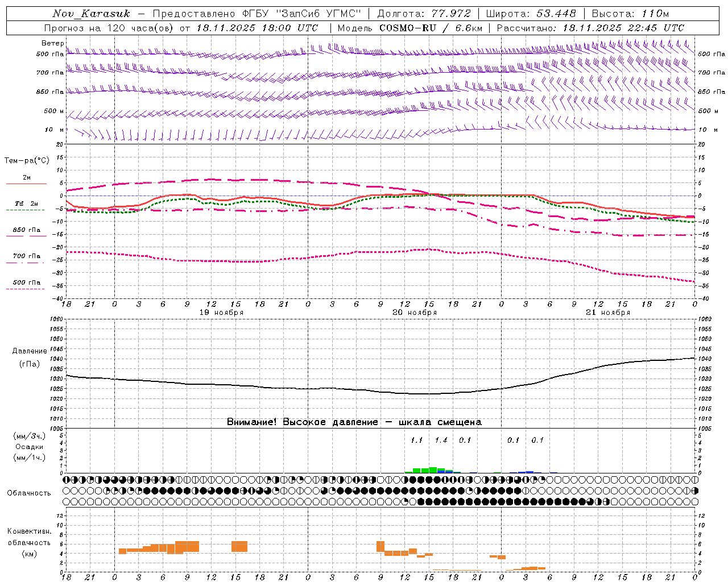Image resolution: width=728 pixels, height=582 pixels.
Task: Click the "Осадки" precipitation label
Action: pyautogui.click(x=30, y=447)
